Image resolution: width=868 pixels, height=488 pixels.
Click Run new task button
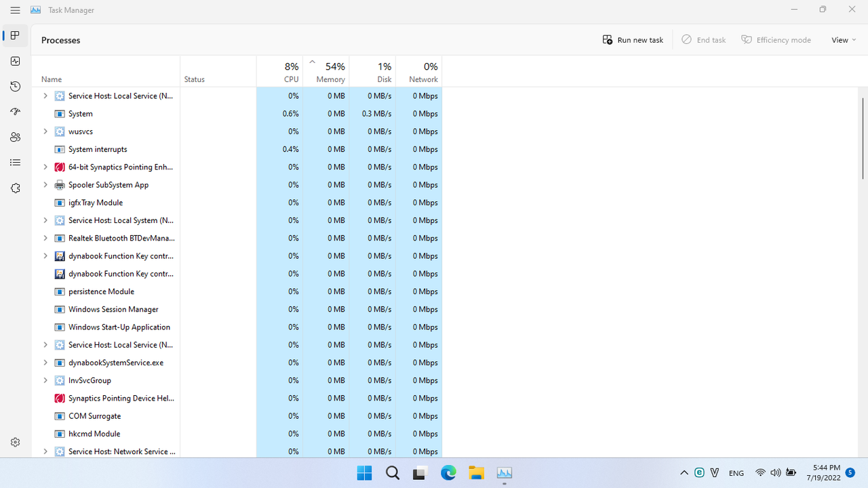click(x=633, y=40)
